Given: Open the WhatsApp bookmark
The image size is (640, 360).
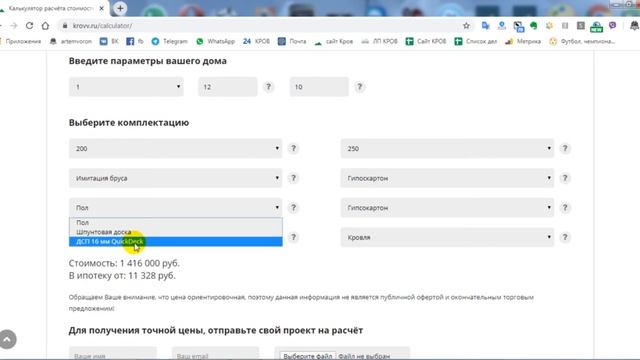Looking at the screenshot, I should point(216,41).
